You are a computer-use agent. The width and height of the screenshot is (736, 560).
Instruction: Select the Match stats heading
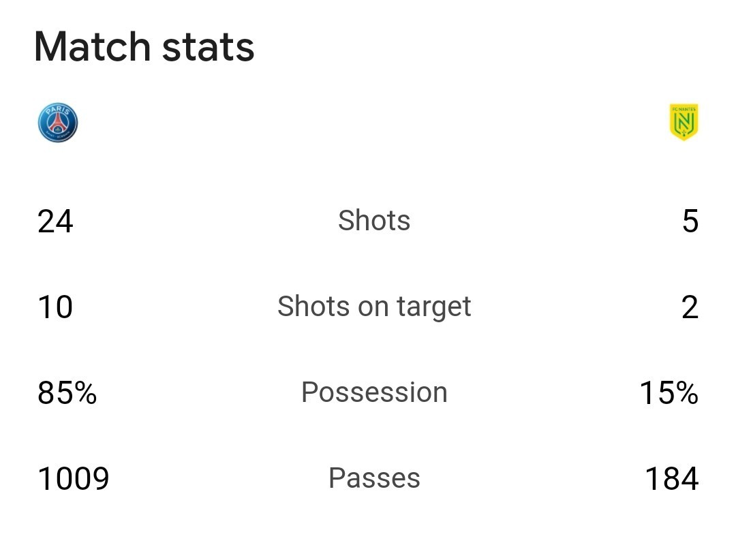(x=144, y=46)
